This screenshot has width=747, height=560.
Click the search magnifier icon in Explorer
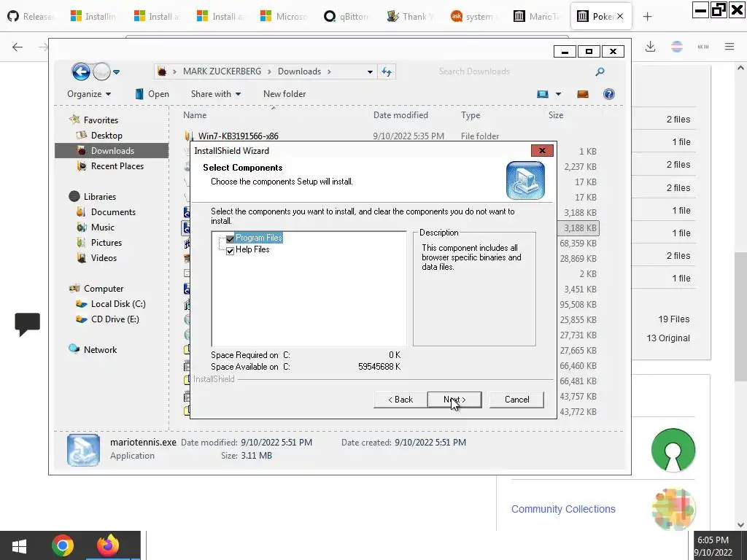point(600,71)
